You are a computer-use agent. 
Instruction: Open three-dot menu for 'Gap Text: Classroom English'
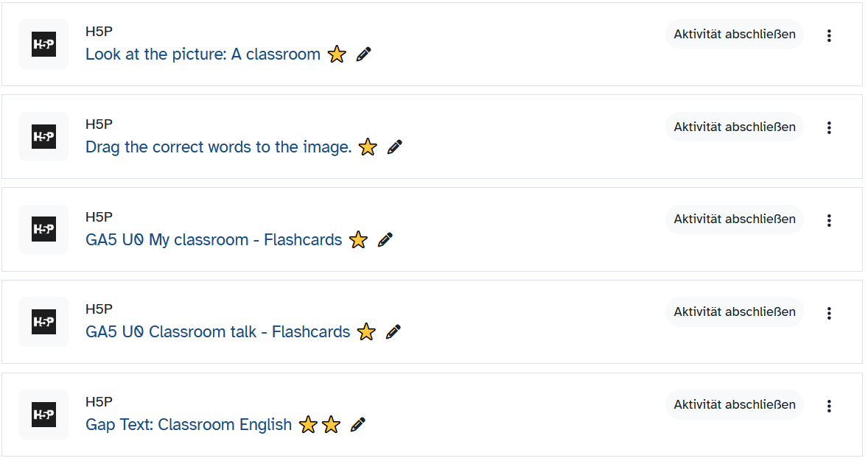coord(829,407)
